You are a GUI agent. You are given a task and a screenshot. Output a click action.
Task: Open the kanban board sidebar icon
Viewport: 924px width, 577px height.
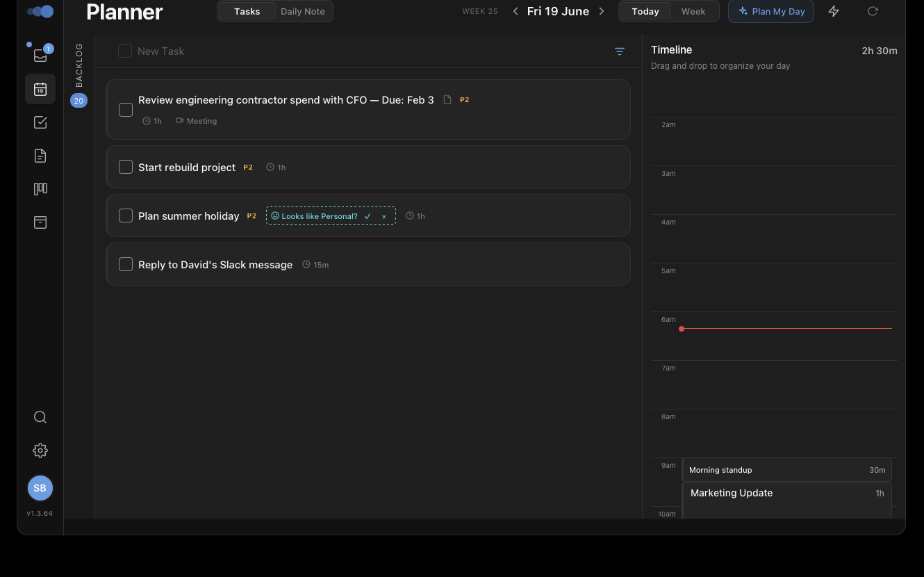pyautogui.click(x=40, y=189)
